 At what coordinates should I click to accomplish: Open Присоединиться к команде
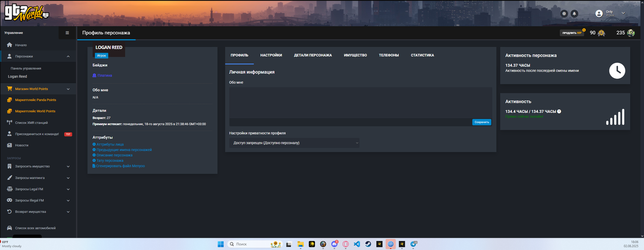click(38, 134)
